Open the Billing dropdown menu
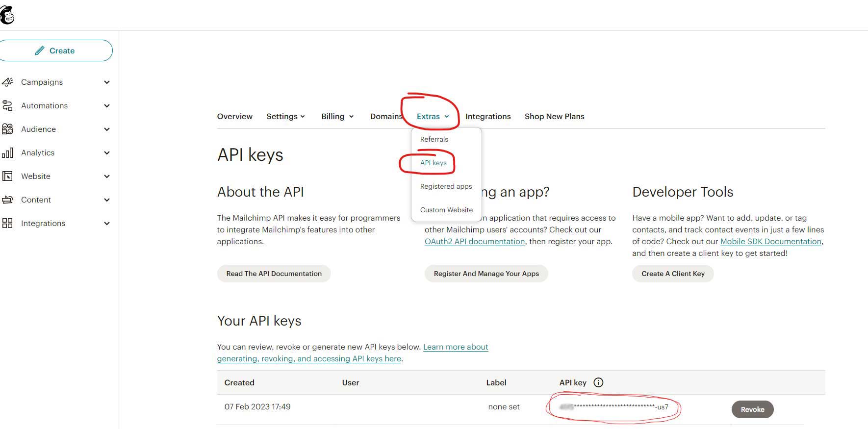Viewport: 868px width, 429px height. 337,116
